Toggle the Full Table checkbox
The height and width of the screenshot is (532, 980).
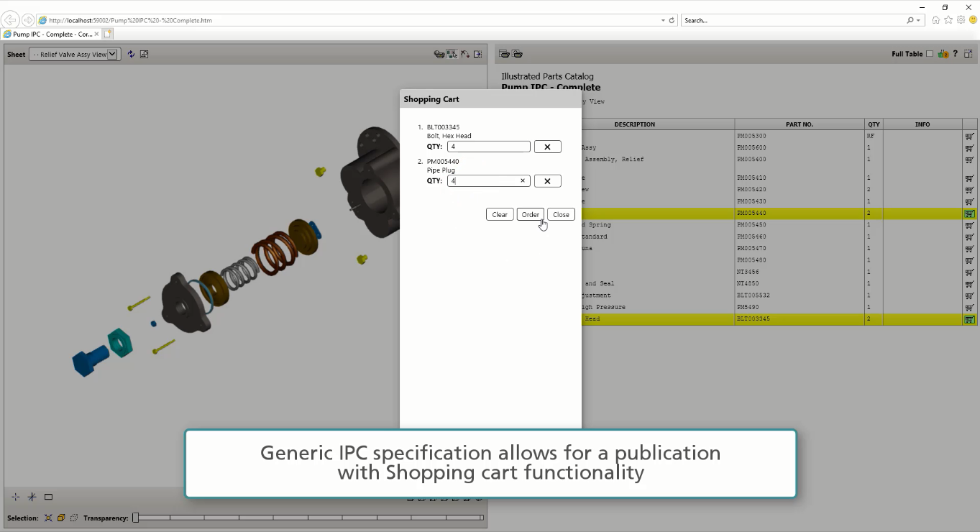click(930, 54)
